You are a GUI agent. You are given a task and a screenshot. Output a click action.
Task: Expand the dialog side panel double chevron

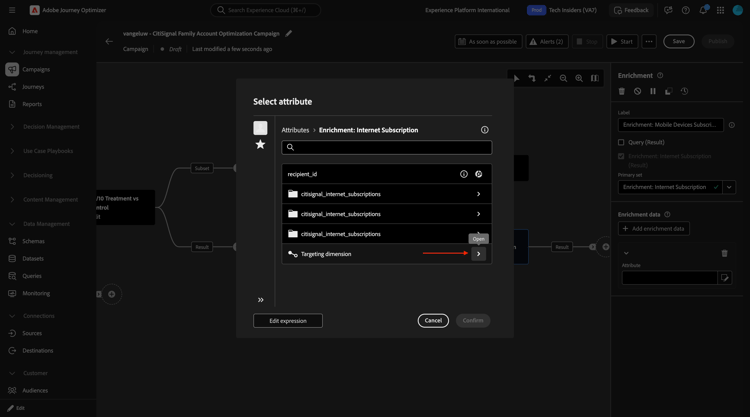(261, 300)
